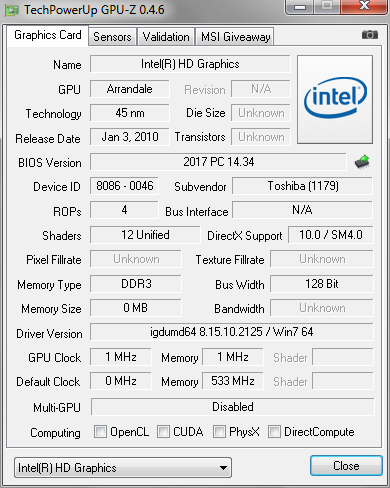This screenshot has width=390, height=488.
Task: Click the BIOS save chip icon
Action: [362, 162]
